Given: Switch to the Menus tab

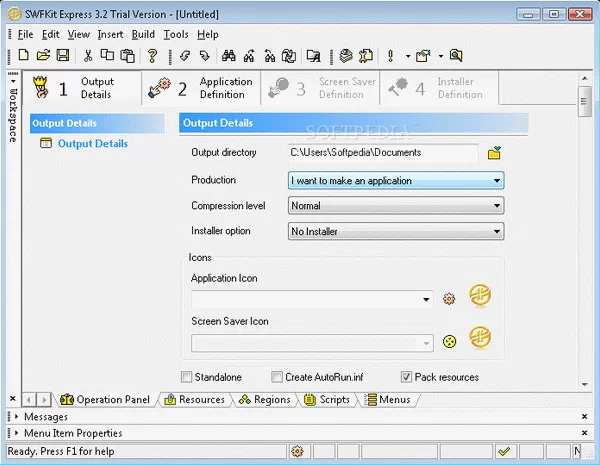Looking at the screenshot, I should click(x=387, y=400).
